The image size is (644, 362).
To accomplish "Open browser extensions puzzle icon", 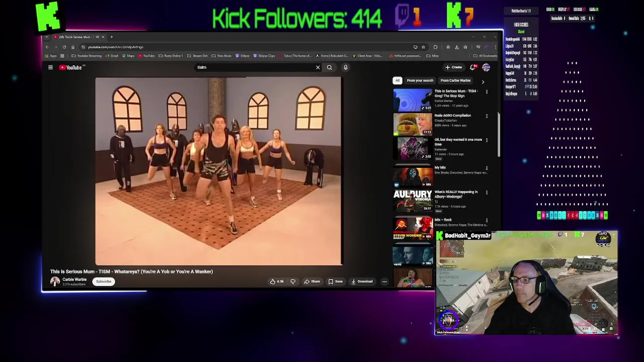I will 435,47.
